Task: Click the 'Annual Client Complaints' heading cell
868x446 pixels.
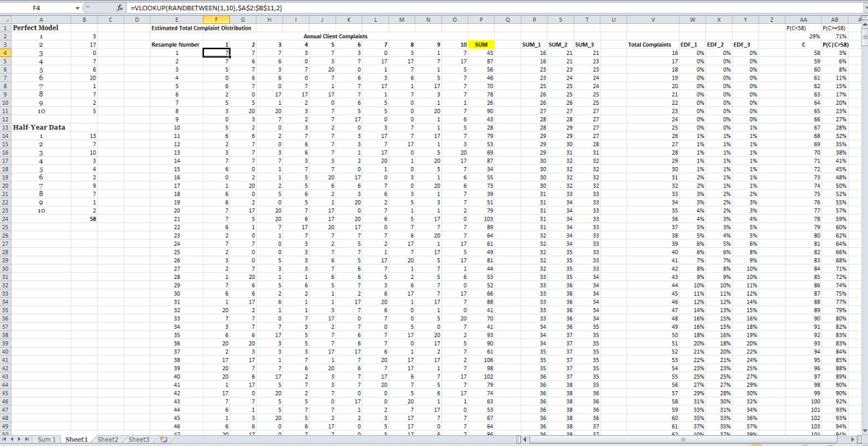Action: click(335, 35)
